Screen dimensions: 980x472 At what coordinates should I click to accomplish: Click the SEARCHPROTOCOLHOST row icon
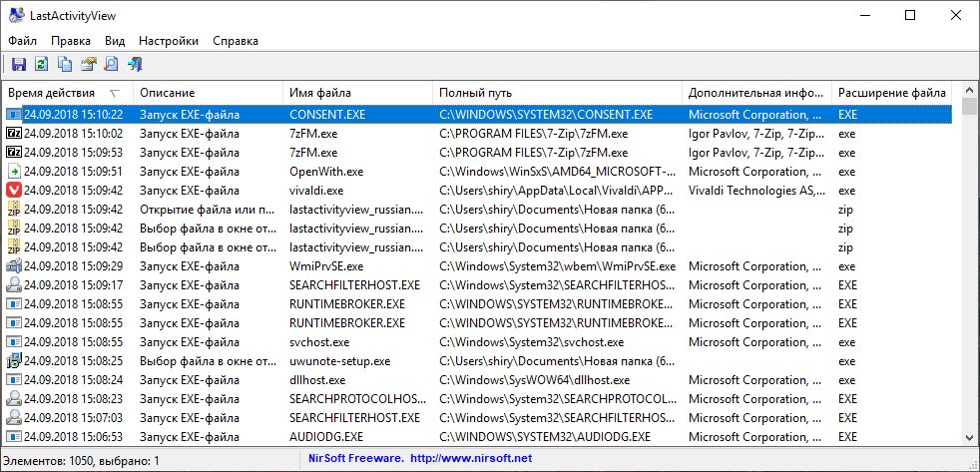tap(14, 399)
